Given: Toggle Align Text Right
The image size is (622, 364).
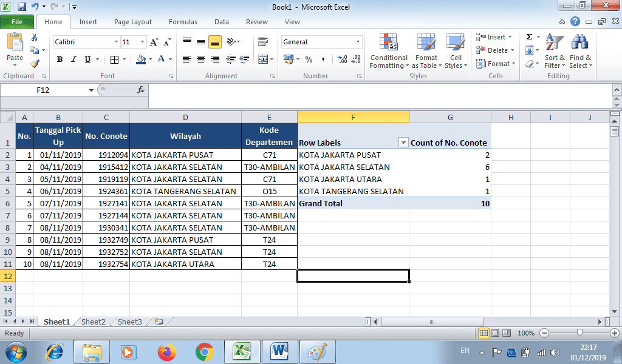Looking at the screenshot, I should (x=215, y=59).
